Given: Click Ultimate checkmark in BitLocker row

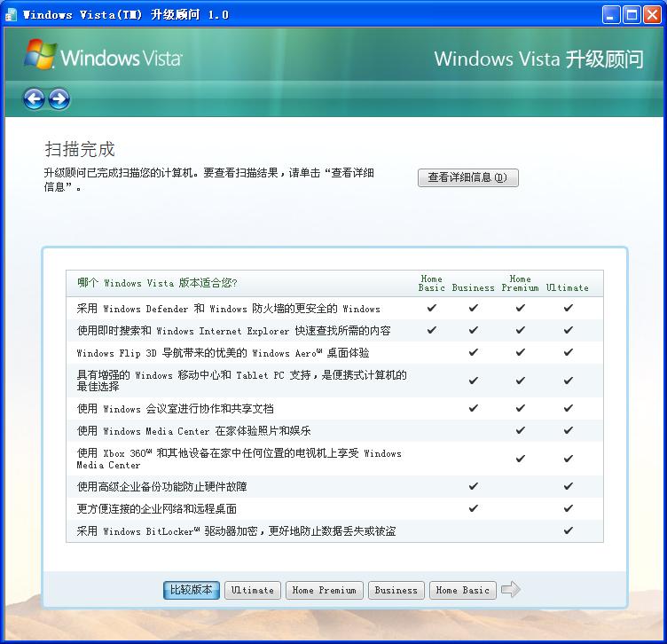Looking at the screenshot, I should [568, 530].
